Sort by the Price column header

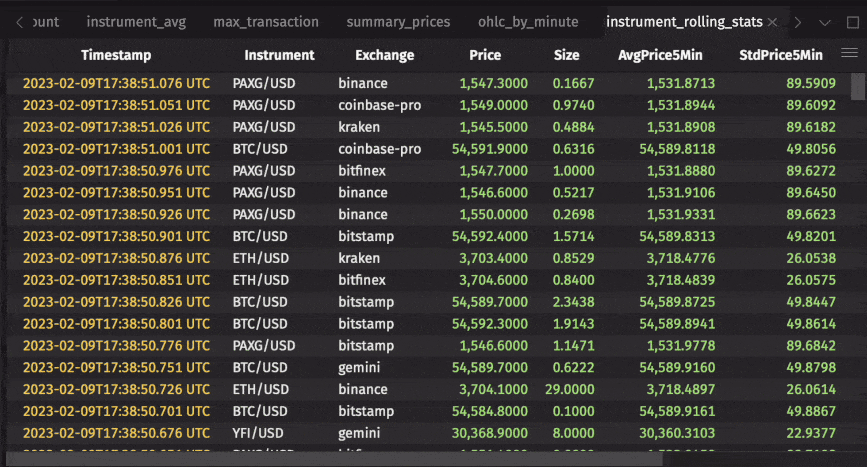(485, 55)
